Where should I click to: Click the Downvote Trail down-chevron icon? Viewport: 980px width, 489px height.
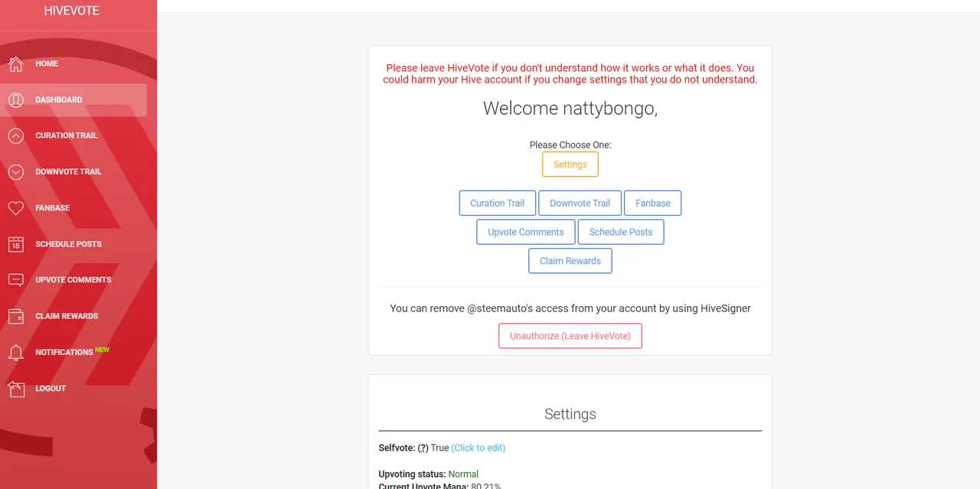tap(15, 171)
